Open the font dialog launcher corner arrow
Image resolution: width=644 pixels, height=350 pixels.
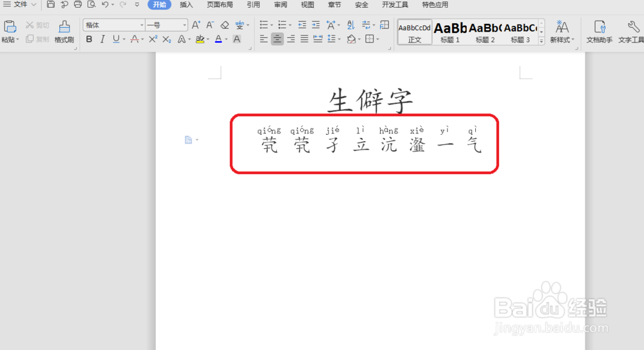click(250, 48)
